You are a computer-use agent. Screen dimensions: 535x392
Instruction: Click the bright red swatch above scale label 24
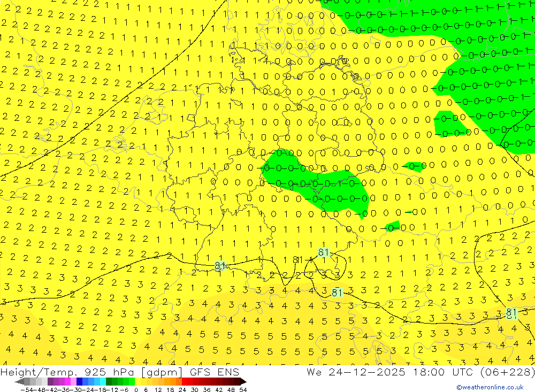[x=185, y=381]
